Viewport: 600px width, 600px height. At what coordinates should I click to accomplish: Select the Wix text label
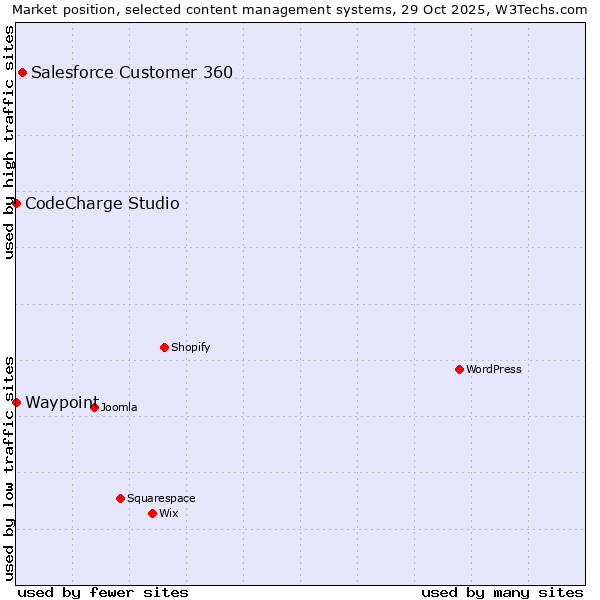tap(169, 514)
